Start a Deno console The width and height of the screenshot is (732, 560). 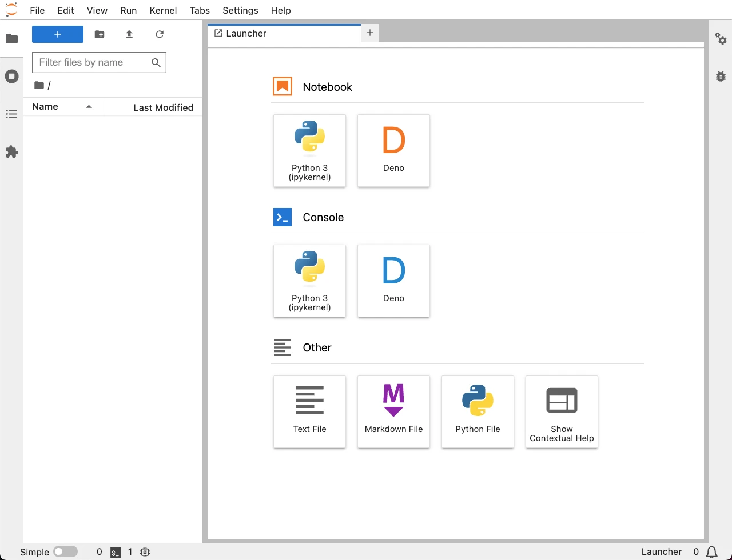coord(394,281)
